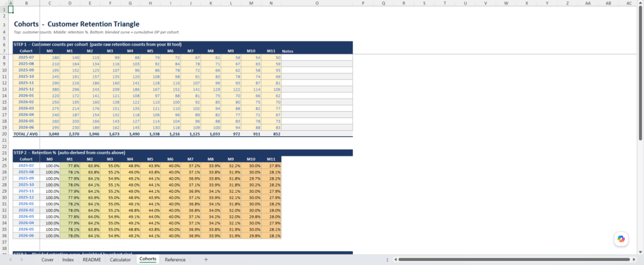Click the subtitle line under the title
644x265 pixels.
(96, 32)
